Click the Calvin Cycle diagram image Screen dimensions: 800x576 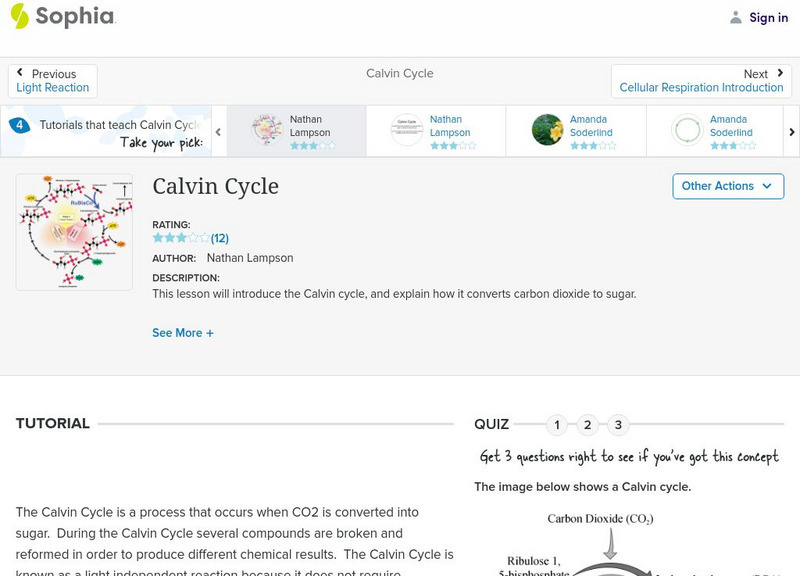coord(74,232)
